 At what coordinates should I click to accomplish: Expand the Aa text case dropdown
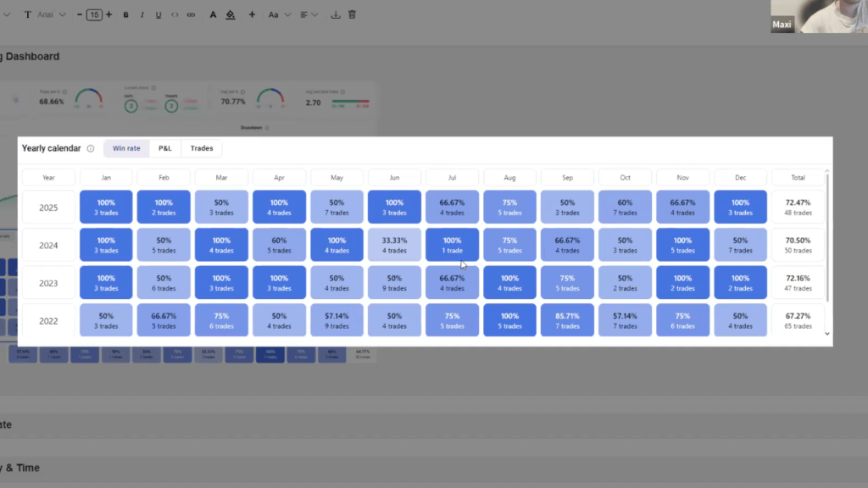click(279, 14)
